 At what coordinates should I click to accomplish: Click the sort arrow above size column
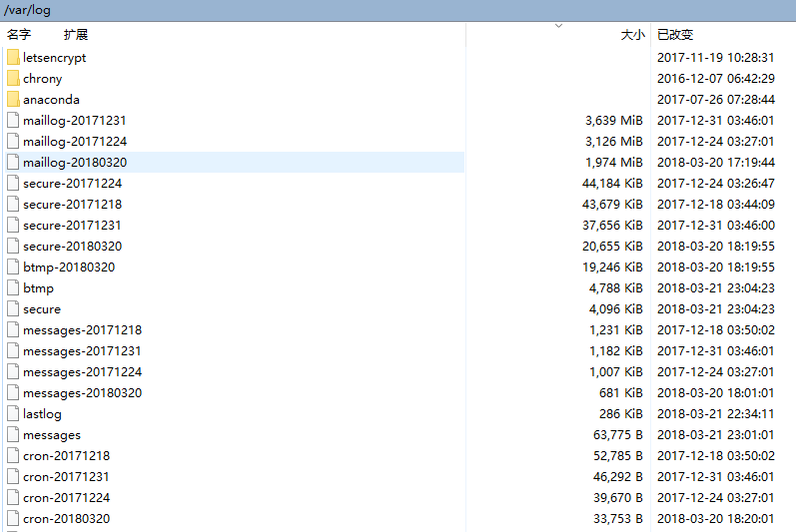pos(559,27)
